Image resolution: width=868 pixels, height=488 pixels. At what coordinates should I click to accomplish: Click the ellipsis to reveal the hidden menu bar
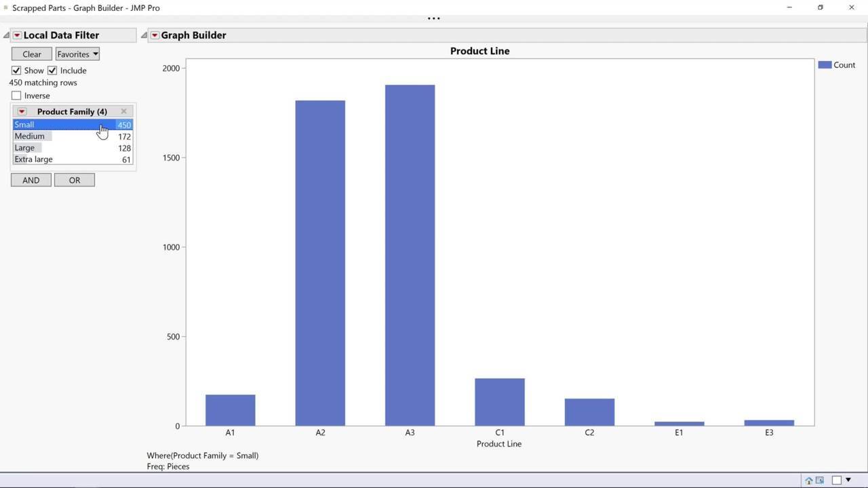(x=434, y=19)
